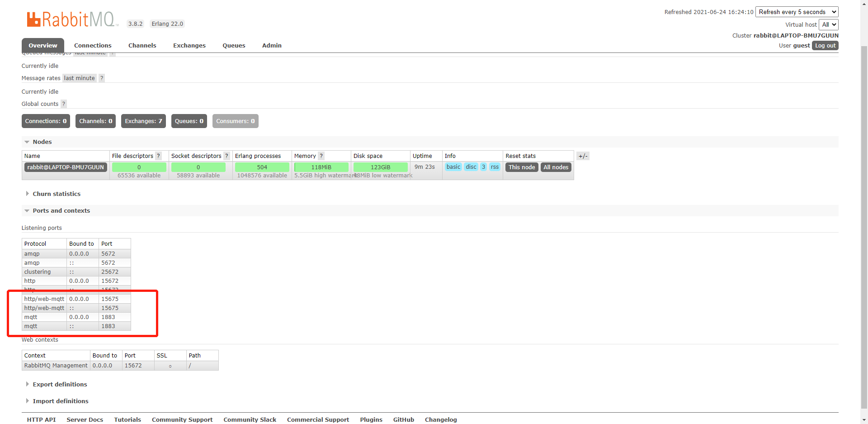Open HTTP API footer link
The height and width of the screenshot is (424, 868).
pos(41,420)
